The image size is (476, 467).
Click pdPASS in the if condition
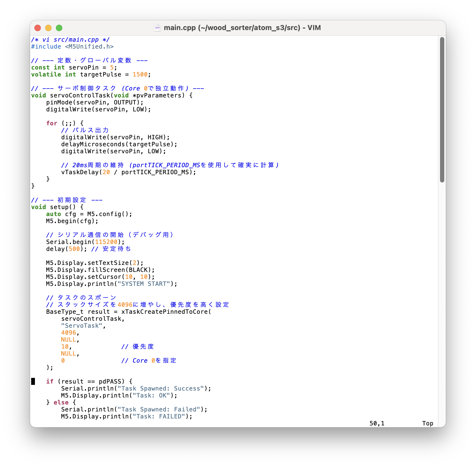pos(110,382)
